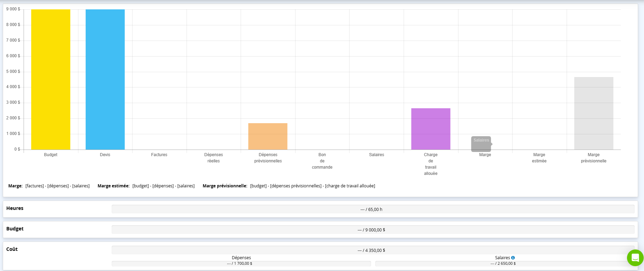The width and height of the screenshot is (644, 271).
Task: Click the gray Salaires tooltip on the chart
Action: (481, 144)
